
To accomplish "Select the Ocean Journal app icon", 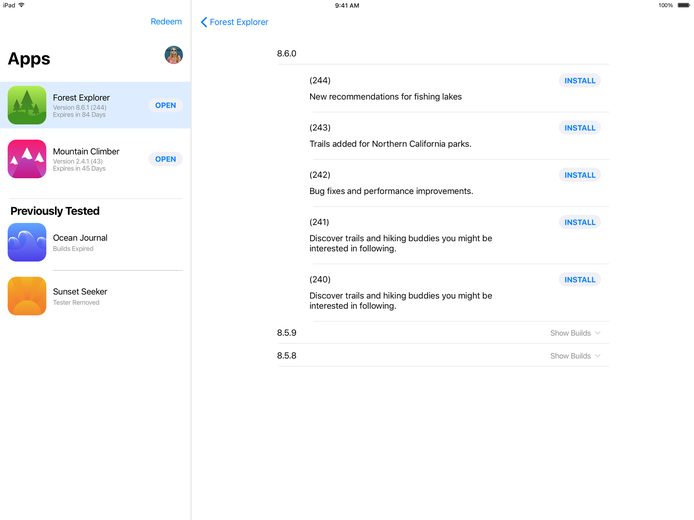I will coord(27,242).
